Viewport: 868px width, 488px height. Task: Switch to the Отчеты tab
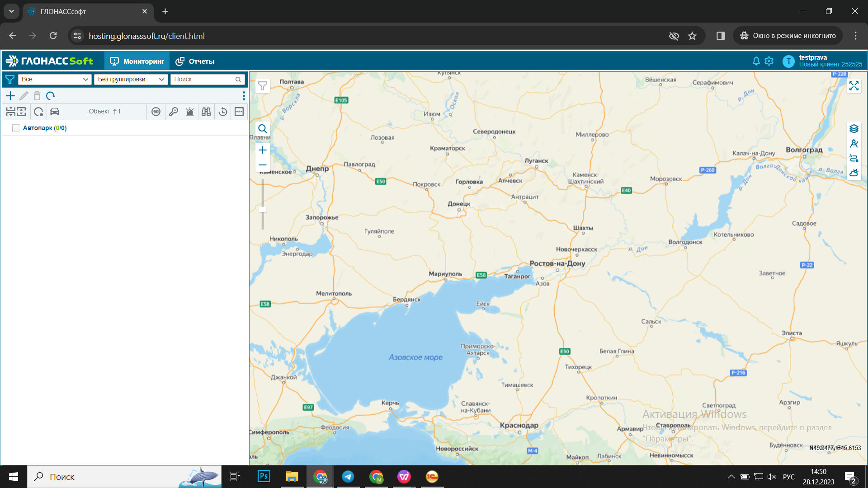click(195, 61)
